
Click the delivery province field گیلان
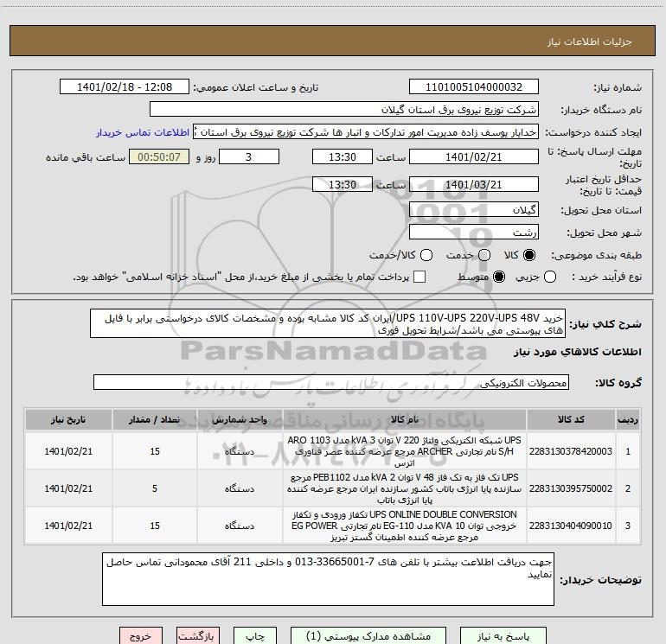pyautogui.click(x=474, y=210)
